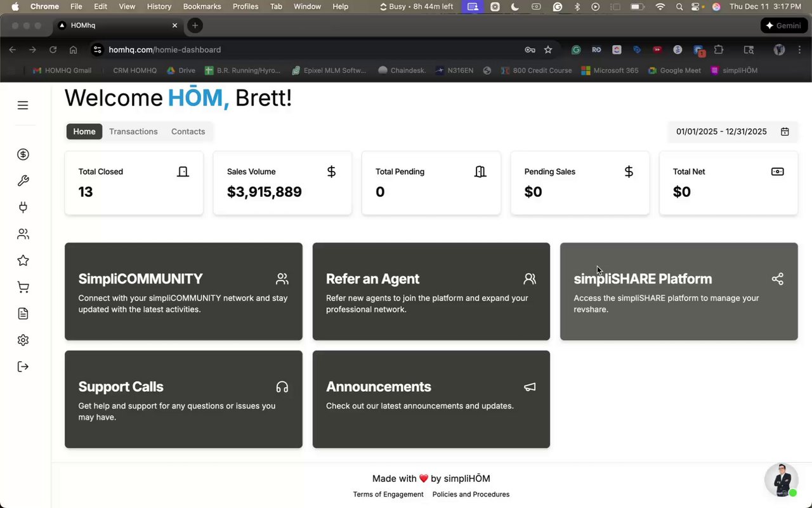
Task: Click the people icon on Refer an Agent card
Action: click(530, 279)
